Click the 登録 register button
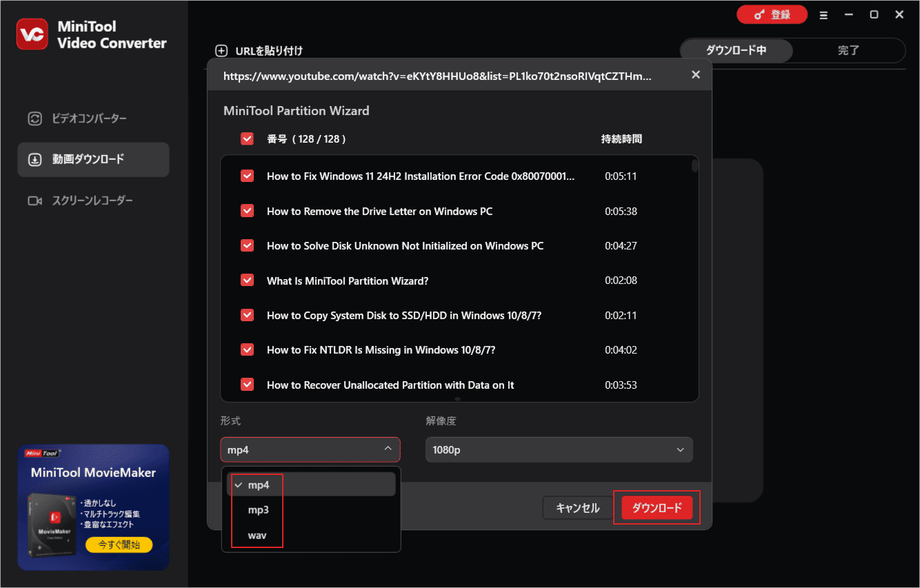 coord(772,14)
